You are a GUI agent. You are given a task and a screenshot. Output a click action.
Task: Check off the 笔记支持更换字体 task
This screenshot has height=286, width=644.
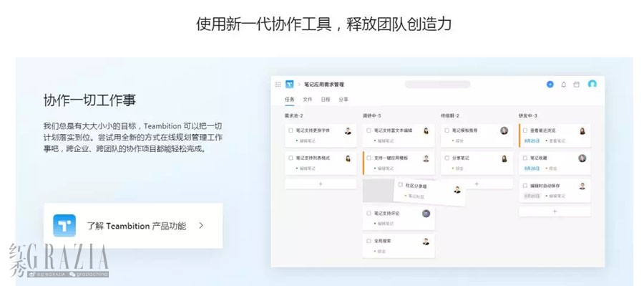(x=291, y=130)
